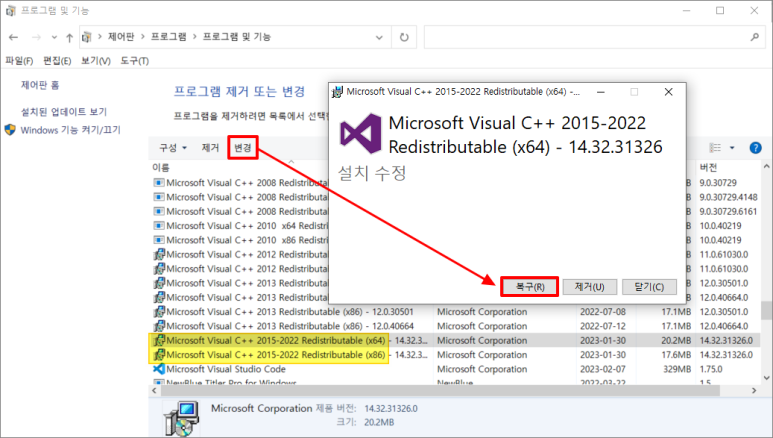The height and width of the screenshot is (438, 773).
Task: Click the search magnifier icon
Action: [x=754, y=37]
